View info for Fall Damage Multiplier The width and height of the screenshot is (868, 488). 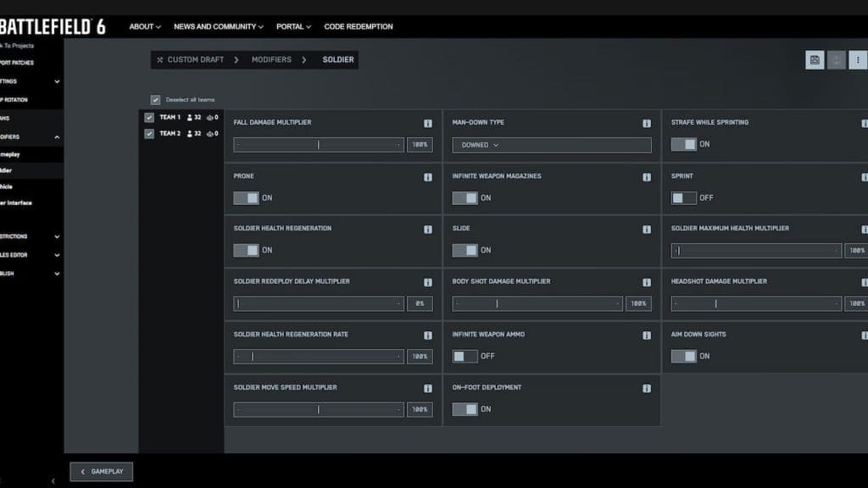428,122
